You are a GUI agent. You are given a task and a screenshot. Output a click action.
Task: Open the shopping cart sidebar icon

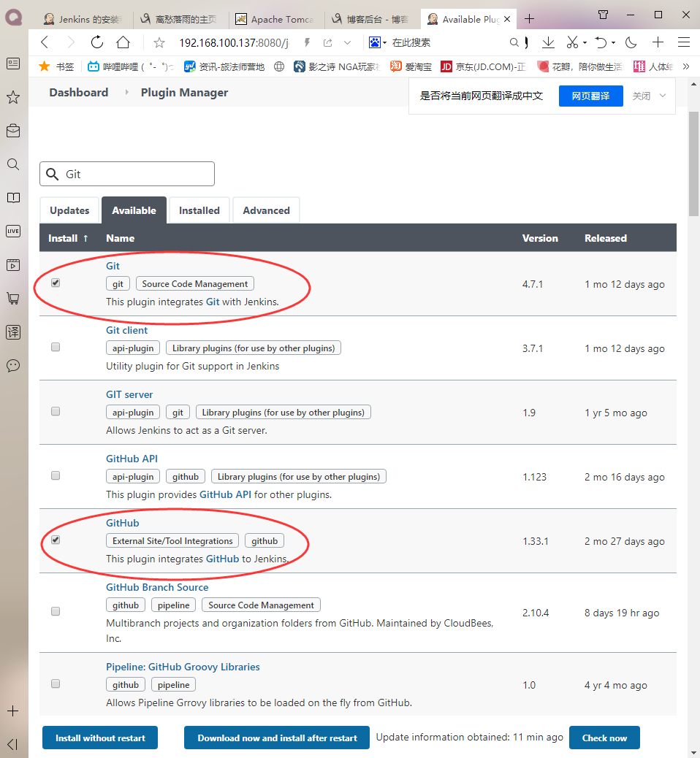point(13,298)
